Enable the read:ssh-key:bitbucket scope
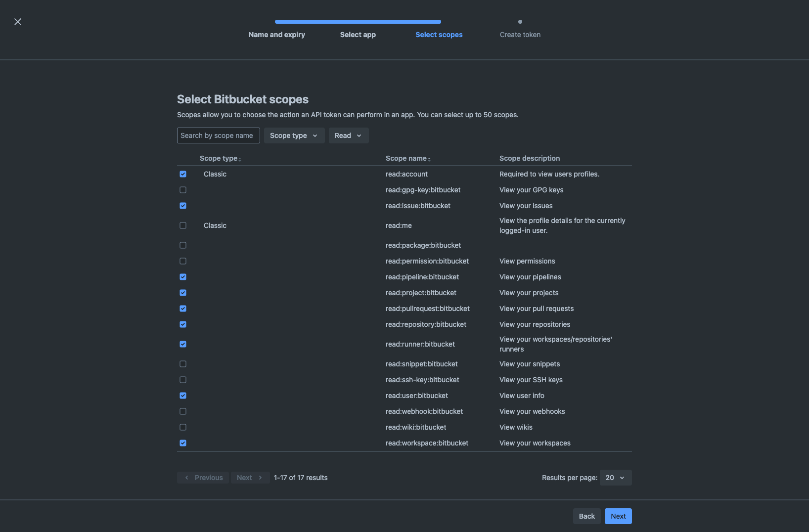The height and width of the screenshot is (532, 809). pyautogui.click(x=183, y=380)
